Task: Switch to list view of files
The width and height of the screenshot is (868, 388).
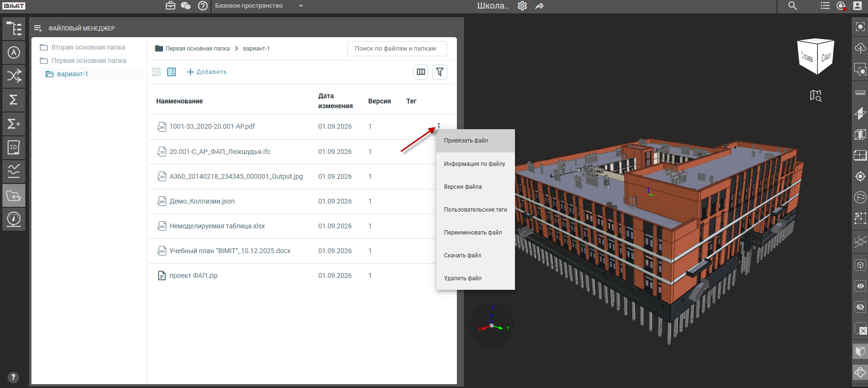Action: coord(172,72)
